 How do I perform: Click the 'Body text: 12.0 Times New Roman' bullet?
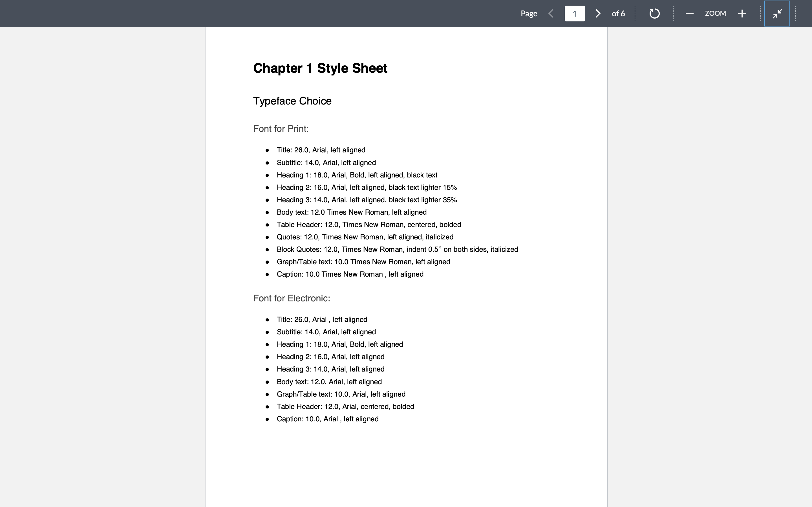pyautogui.click(x=351, y=212)
